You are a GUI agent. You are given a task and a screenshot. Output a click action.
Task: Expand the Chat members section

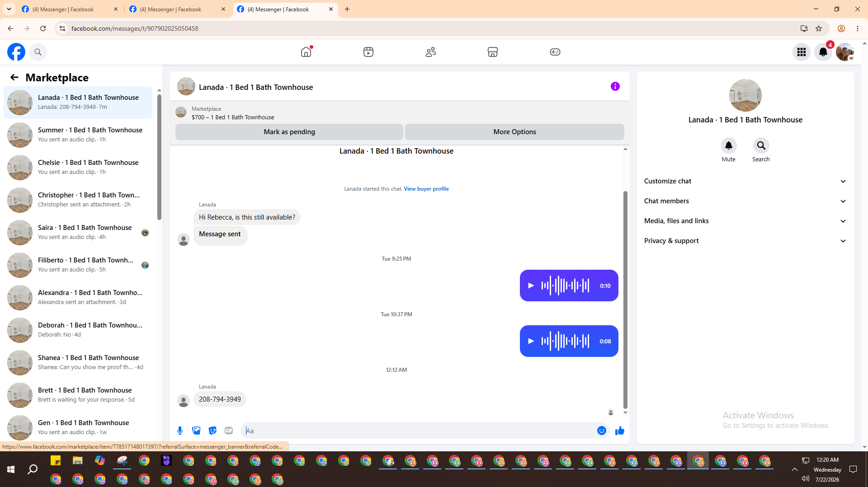tap(745, 201)
